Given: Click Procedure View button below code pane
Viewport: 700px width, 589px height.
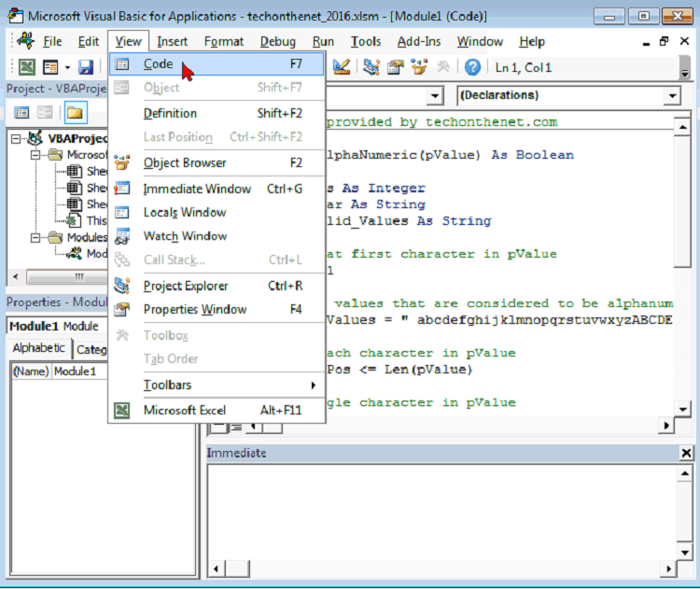Looking at the screenshot, I should 218,428.
